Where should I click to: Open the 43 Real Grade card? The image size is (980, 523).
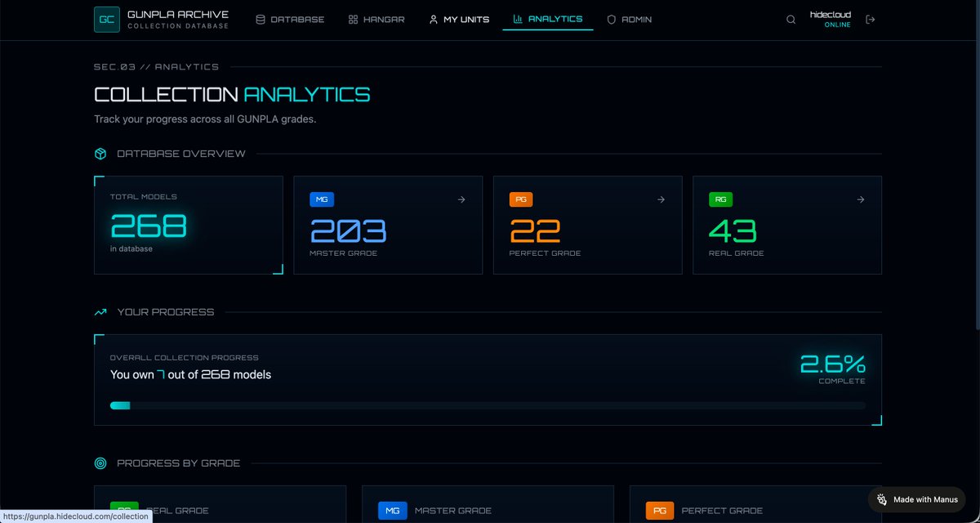(787, 226)
